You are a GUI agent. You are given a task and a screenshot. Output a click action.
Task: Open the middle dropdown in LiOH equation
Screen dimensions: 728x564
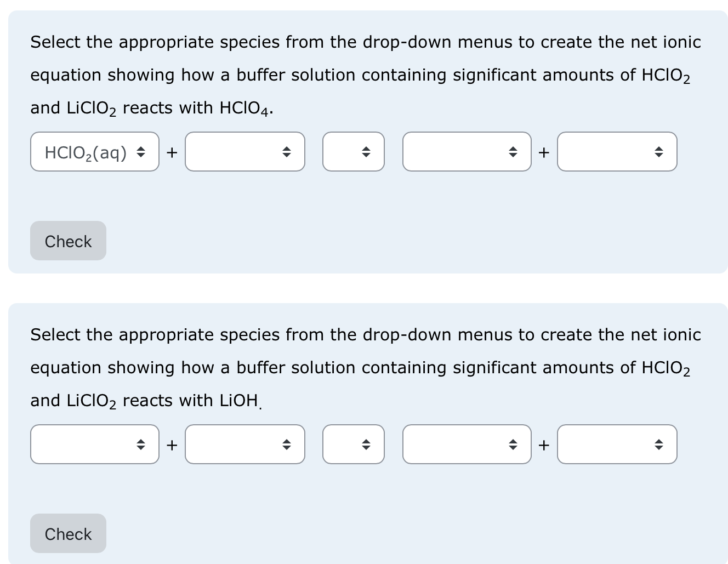(354, 445)
